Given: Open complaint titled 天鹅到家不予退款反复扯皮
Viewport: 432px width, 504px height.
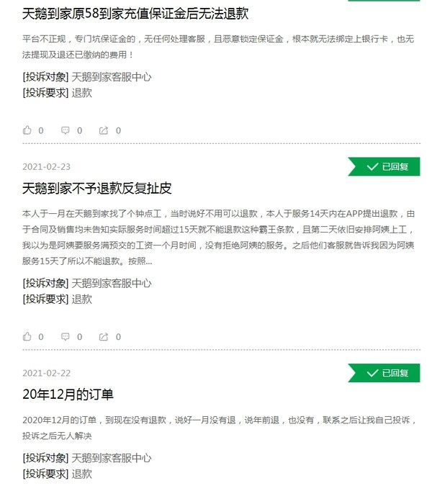Looking at the screenshot, I should click(x=96, y=189).
